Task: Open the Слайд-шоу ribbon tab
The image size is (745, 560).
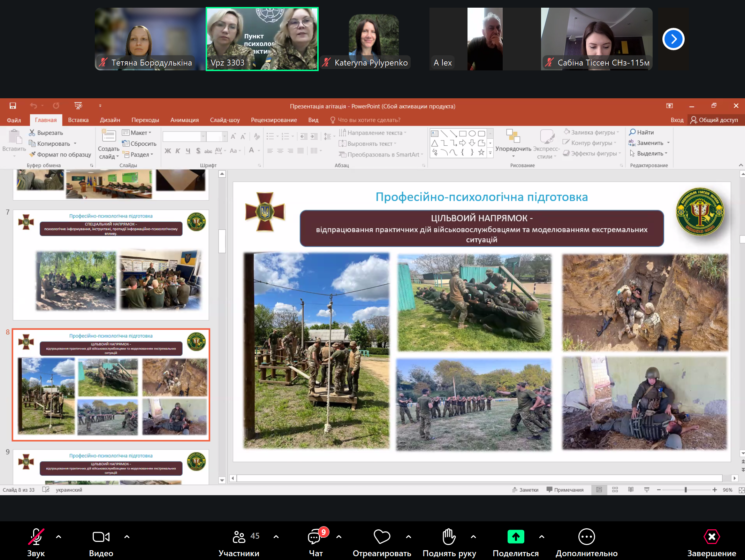Action: pyautogui.click(x=225, y=120)
